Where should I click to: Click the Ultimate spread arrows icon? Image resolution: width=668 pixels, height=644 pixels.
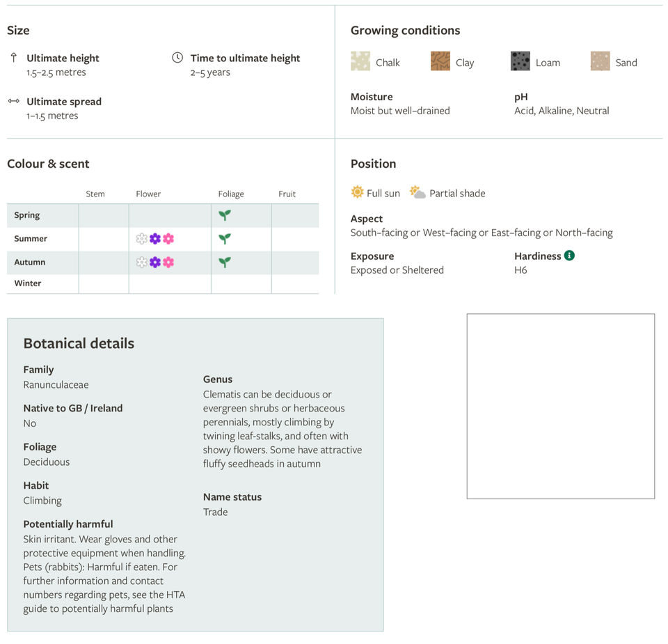pyautogui.click(x=13, y=101)
